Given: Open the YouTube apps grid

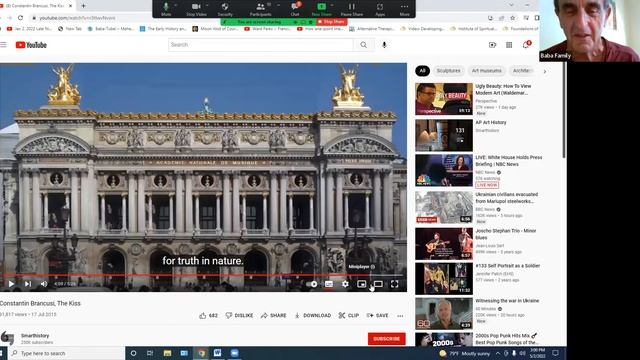Looking at the screenshot, I should [509, 45].
